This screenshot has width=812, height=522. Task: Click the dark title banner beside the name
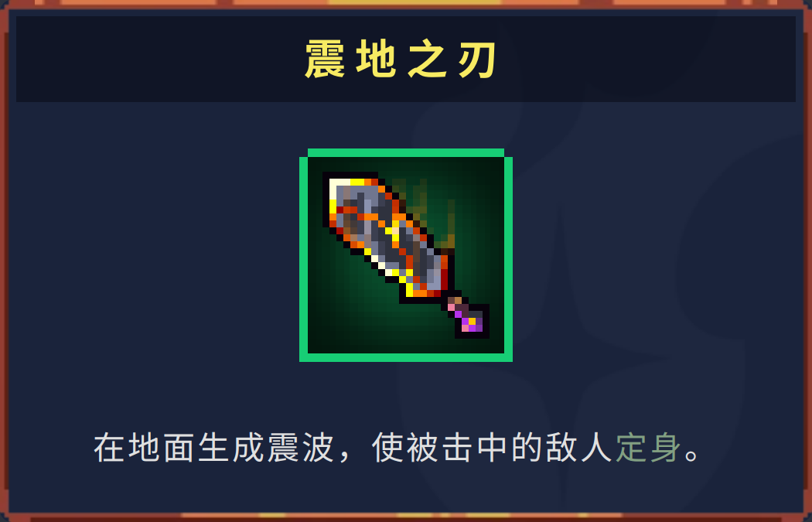pos(155,59)
